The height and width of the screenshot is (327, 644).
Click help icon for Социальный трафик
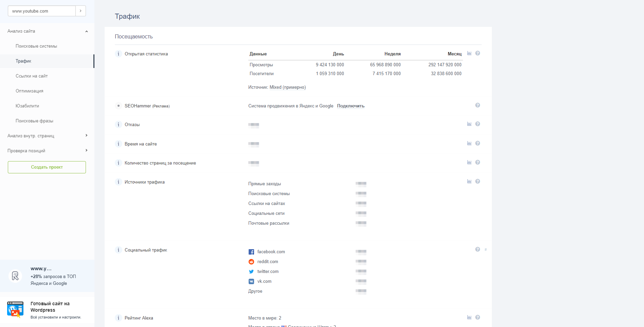coord(478,249)
